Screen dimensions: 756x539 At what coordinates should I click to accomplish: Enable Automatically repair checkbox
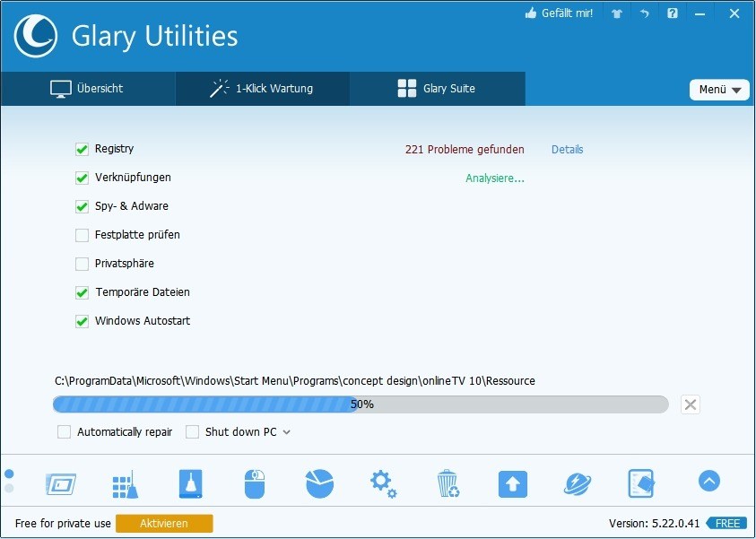point(65,431)
